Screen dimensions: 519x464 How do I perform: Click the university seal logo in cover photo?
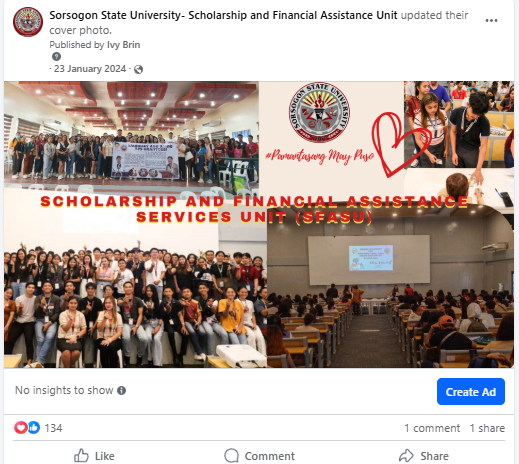(319, 112)
